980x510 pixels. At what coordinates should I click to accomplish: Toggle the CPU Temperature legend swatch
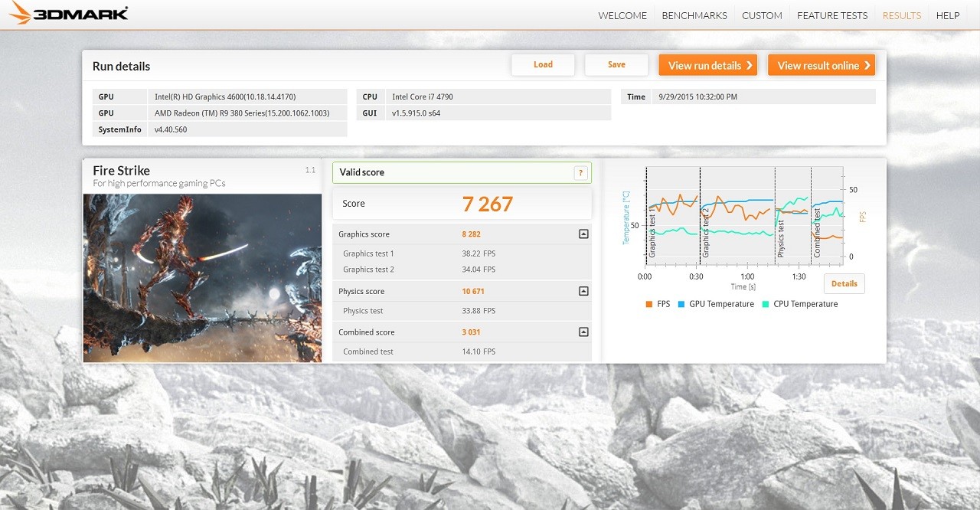(766, 304)
